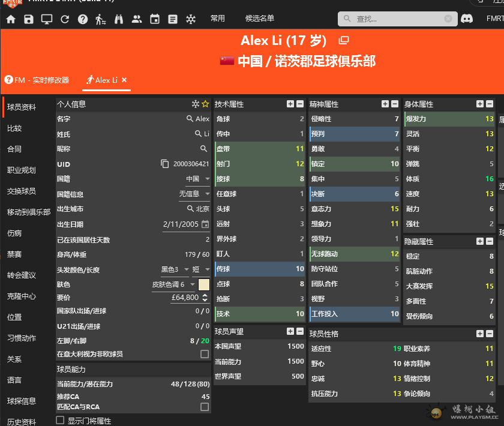Copy the UID using the copy icon
Screen dimensions: 504x426
tap(165, 164)
